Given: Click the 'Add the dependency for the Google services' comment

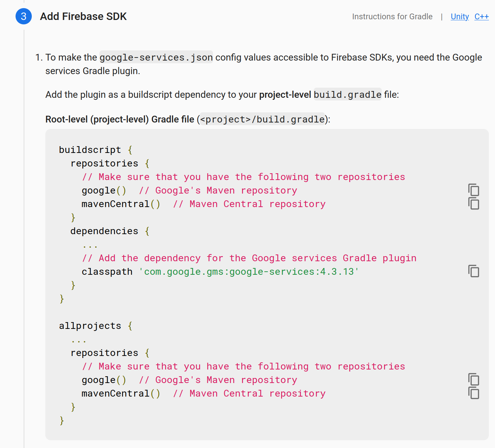Looking at the screenshot, I should point(249,258).
